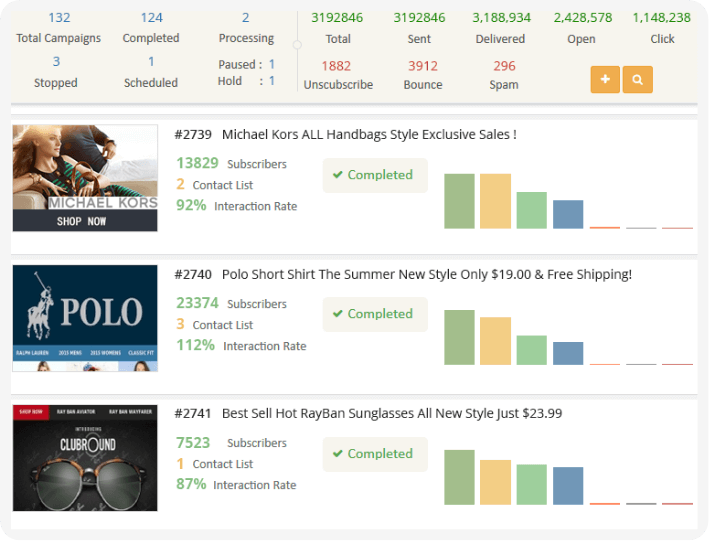Click the Completed status of campaign #2741
Viewport: 709px width, 541px height.
(x=375, y=454)
